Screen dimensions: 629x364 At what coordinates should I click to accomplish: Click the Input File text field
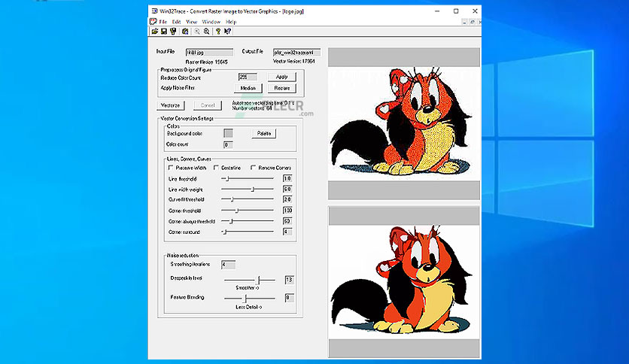(209, 53)
